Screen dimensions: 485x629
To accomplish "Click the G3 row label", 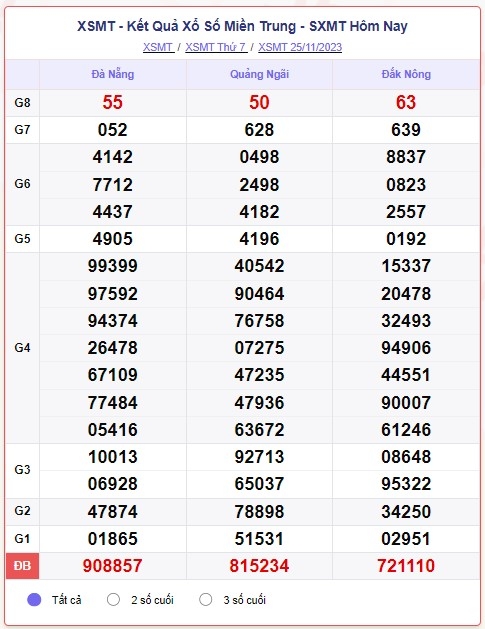I will [22, 469].
